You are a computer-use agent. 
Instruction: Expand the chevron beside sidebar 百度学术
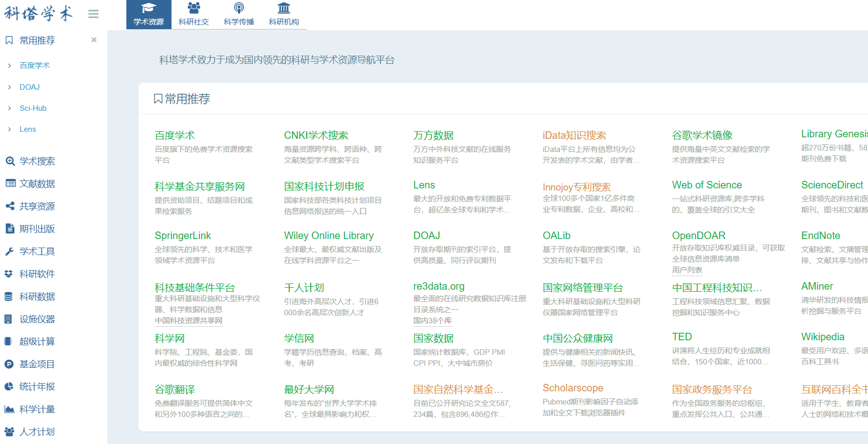coord(10,66)
